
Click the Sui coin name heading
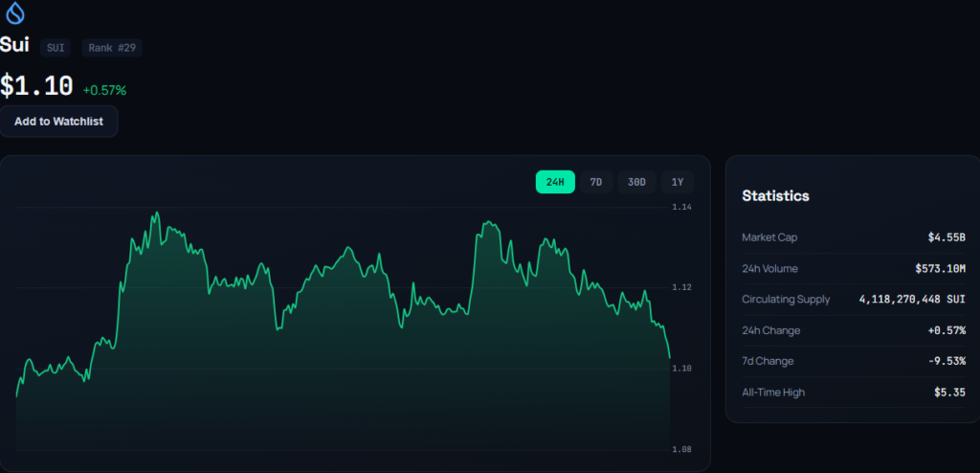point(14,45)
